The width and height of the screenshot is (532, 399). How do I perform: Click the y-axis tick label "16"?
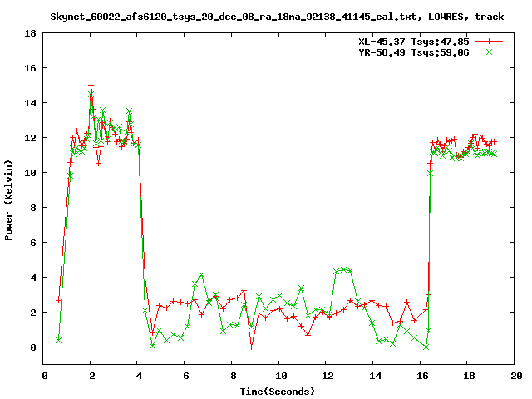click(30, 68)
